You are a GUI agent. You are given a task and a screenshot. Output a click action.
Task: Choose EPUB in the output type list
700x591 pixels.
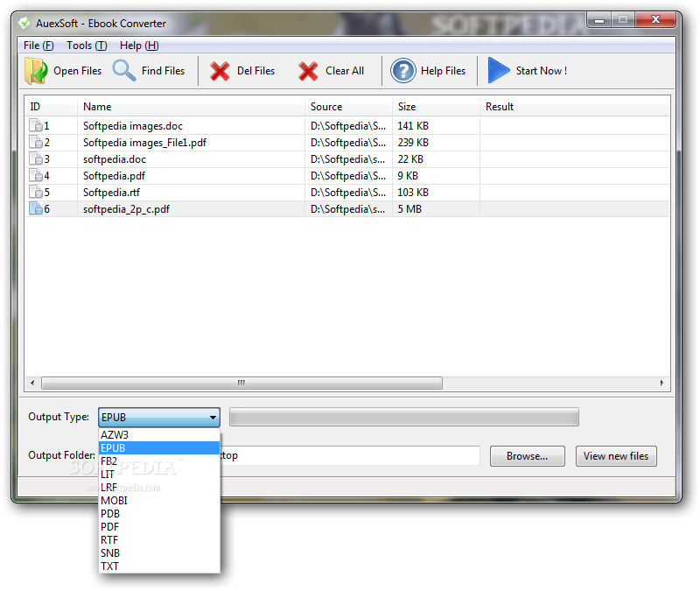point(159,447)
